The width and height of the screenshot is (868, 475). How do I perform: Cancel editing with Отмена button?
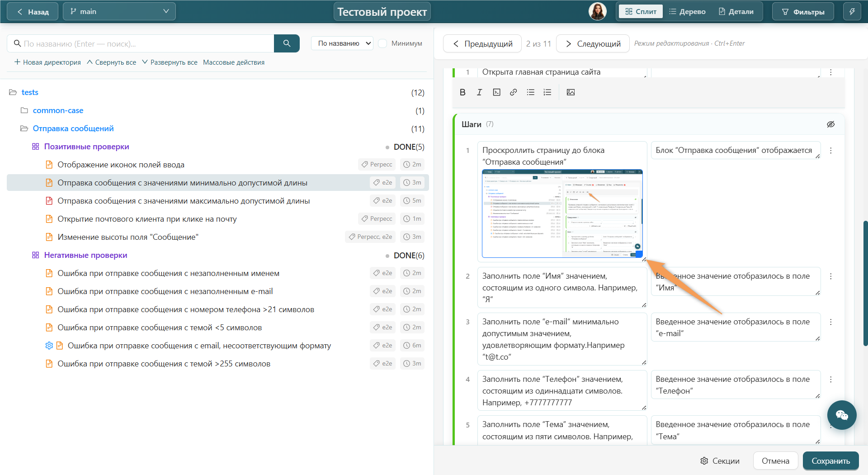[x=775, y=461]
